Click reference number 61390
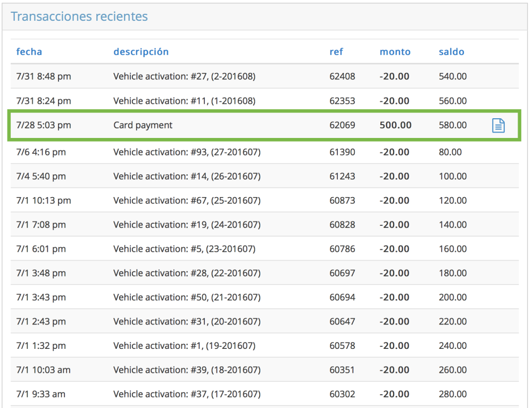This screenshot has width=532, height=408. point(342,152)
